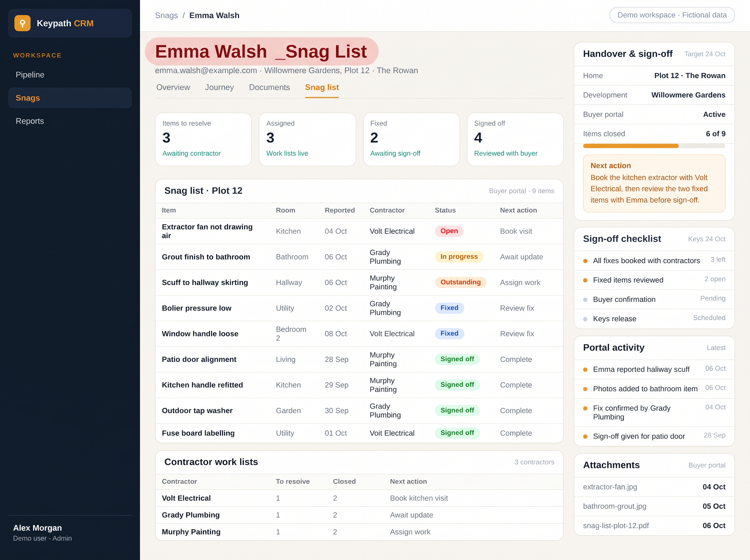Click the Signed off count card

pyautogui.click(x=515, y=139)
